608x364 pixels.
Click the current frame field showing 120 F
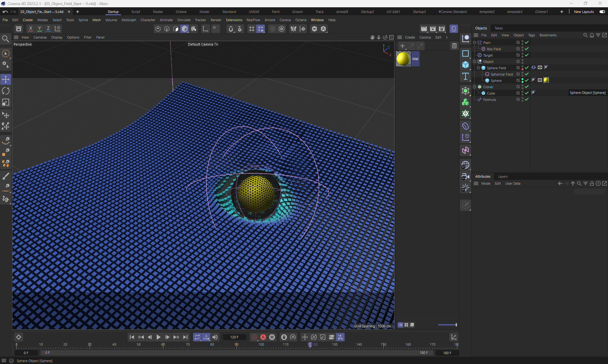tap(234, 337)
